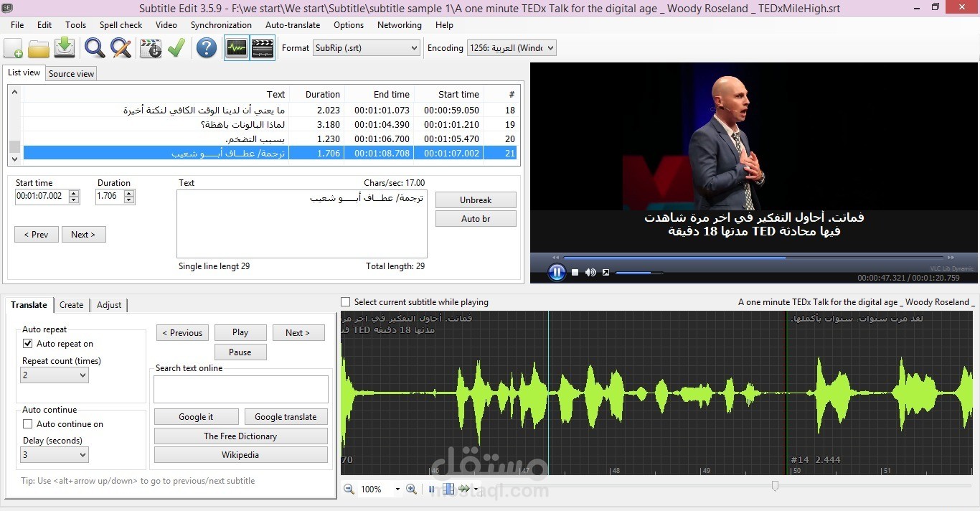Open the Find magnifier tool
The width and height of the screenshot is (980, 511).
click(95, 48)
